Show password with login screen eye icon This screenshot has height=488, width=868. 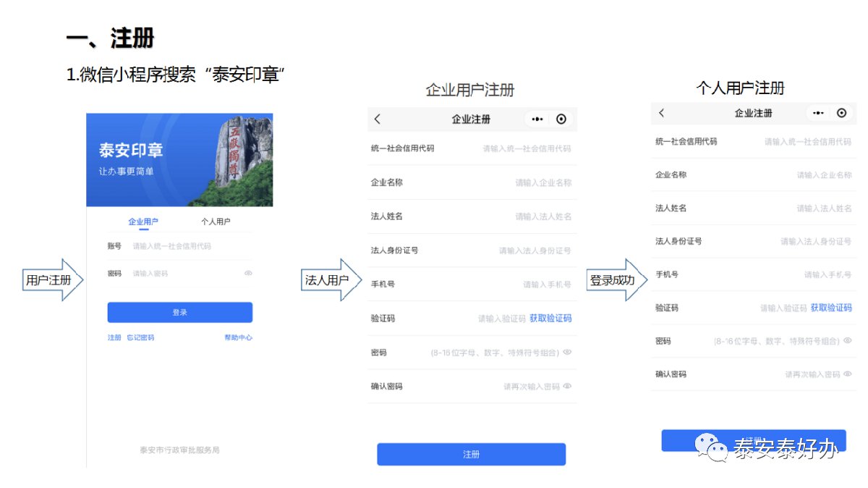(248, 273)
